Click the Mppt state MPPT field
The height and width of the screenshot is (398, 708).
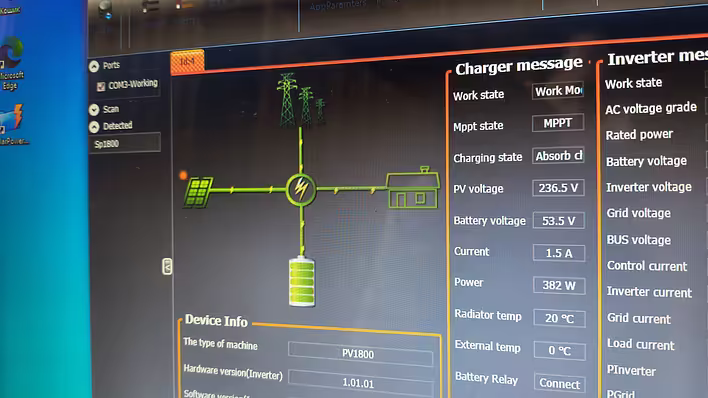(558, 123)
